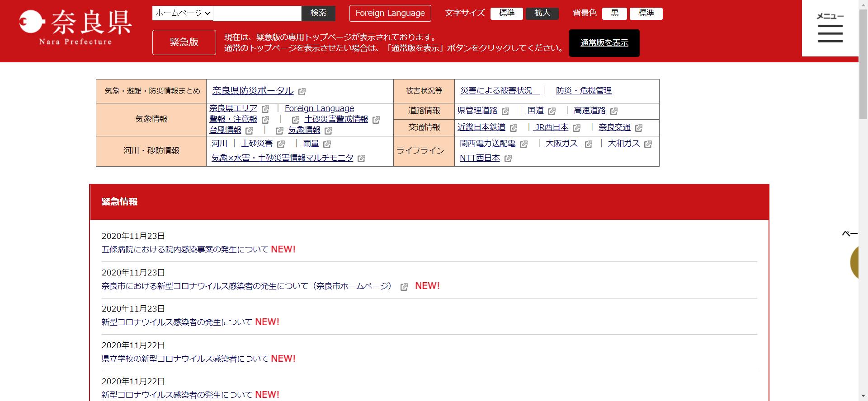Set text size to 標準
The width and height of the screenshot is (868, 401).
506,13
